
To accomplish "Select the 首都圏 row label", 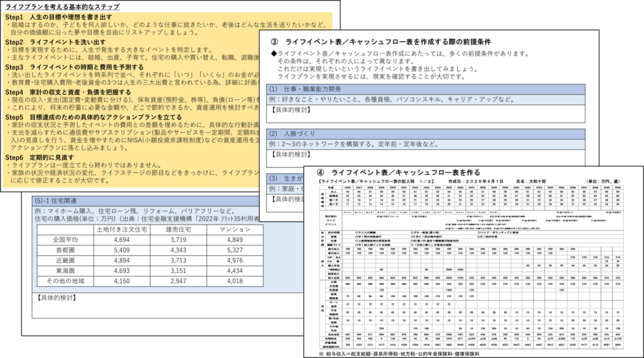I will [65, 250].
